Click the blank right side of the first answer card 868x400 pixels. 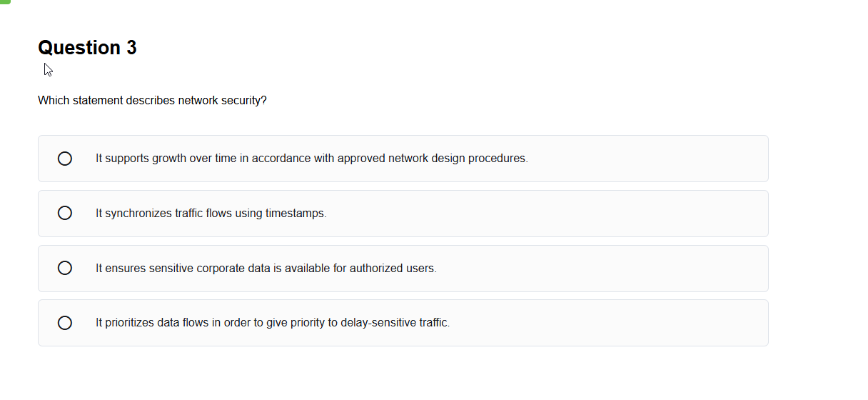(657, 159)
